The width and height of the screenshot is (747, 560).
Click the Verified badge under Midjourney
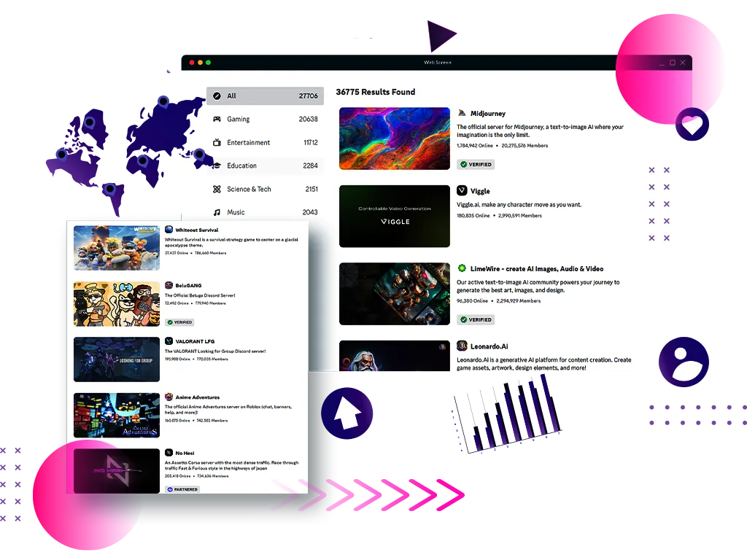476,164
